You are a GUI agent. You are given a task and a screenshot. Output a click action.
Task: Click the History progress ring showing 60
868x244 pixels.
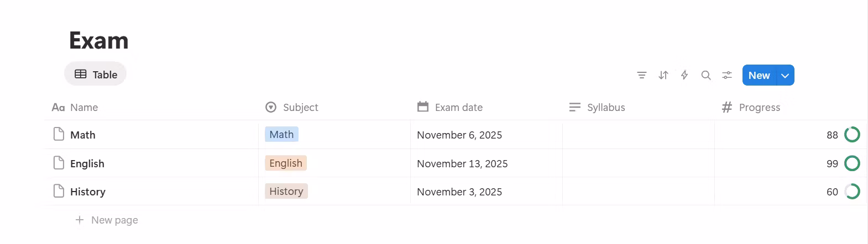(x=852, y=192)
